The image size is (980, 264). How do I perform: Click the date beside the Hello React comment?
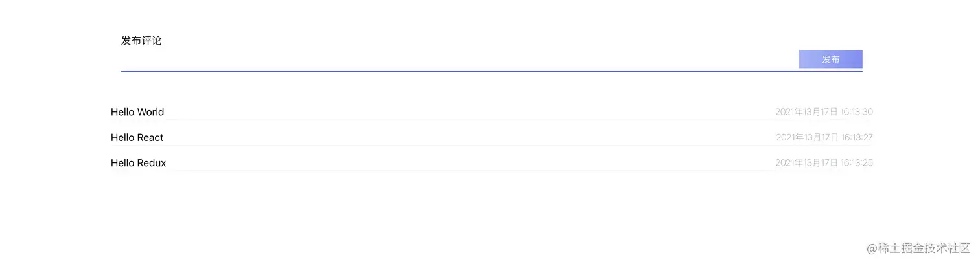807,137
